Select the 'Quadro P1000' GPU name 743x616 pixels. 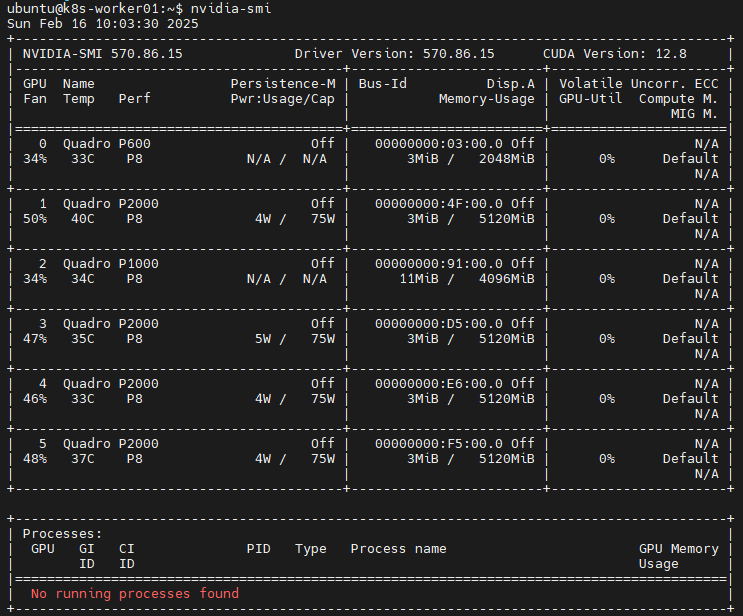(x=110, y=263)
